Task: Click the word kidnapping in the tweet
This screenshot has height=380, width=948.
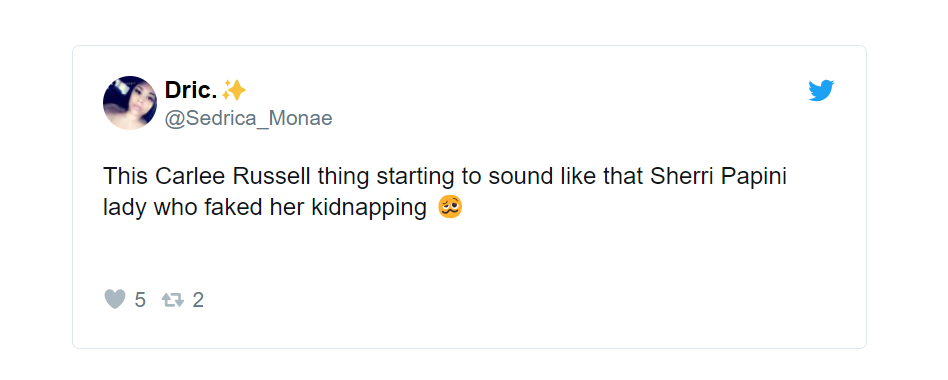Action: (x=369, y=208)
